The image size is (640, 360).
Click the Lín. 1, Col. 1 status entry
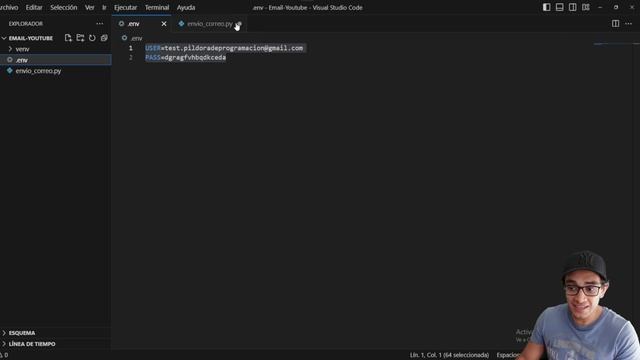(449, 355)
